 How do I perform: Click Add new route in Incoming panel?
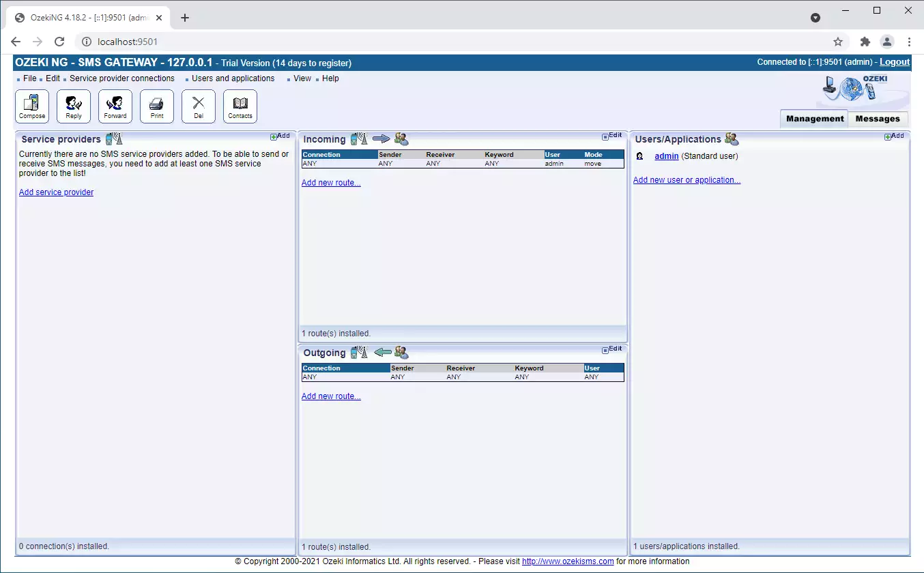coord(331,183)
